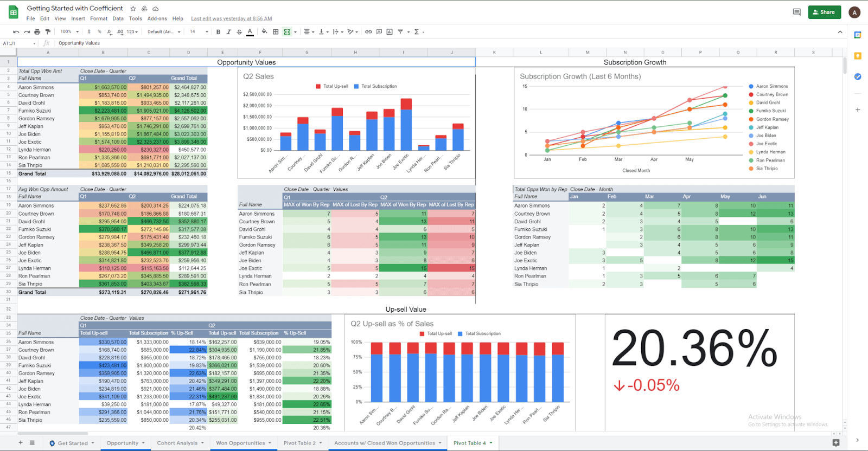The width and height of the screenshot is (868, 451).
Task: Open the horizontal align dropdown
Action: pos(309,32)
